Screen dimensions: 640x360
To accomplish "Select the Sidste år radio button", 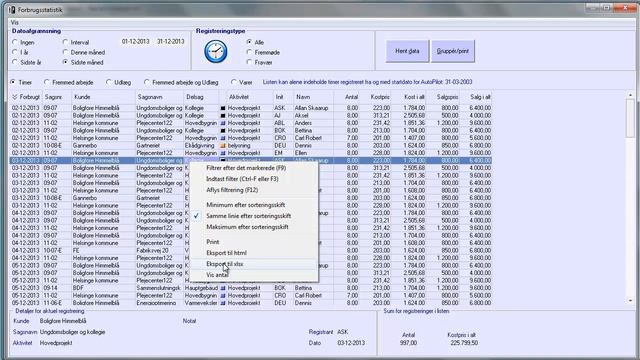I will [x=15, y=62].
